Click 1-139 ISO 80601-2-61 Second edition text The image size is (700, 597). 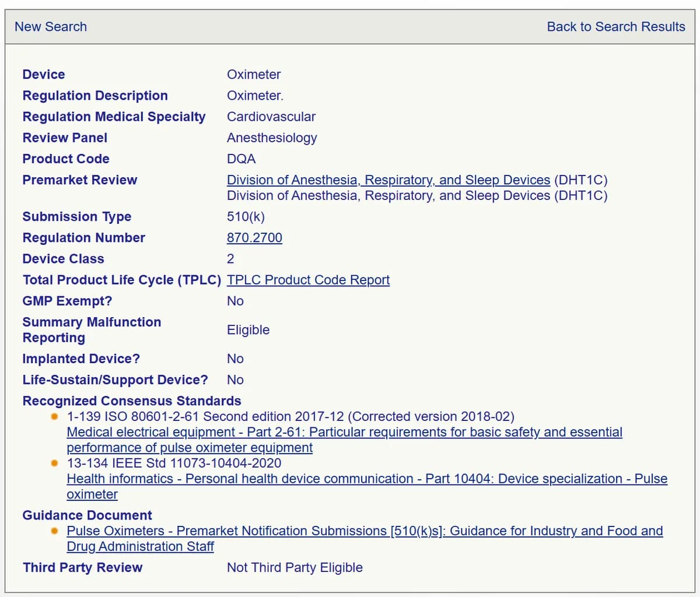point(290,417)
